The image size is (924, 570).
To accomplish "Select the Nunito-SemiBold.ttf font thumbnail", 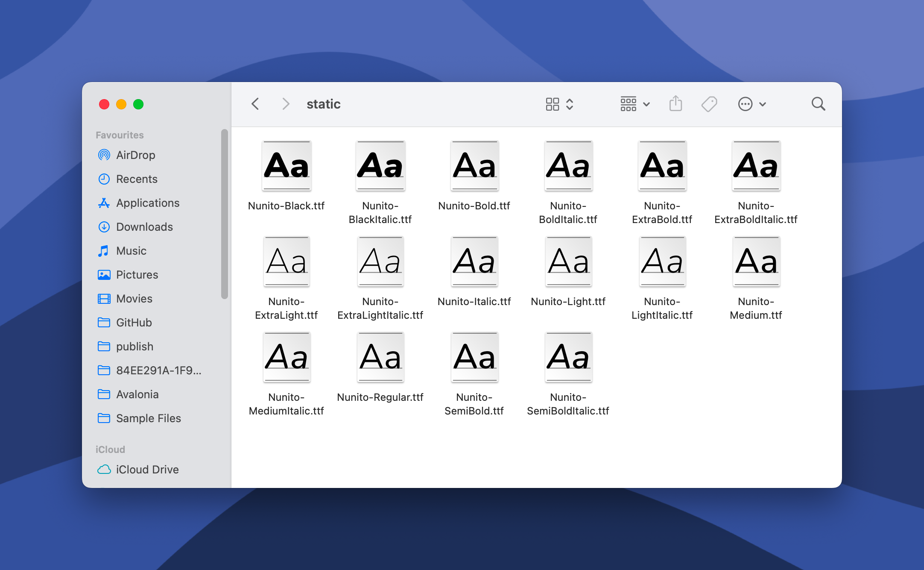I will (x=474, y=357).
